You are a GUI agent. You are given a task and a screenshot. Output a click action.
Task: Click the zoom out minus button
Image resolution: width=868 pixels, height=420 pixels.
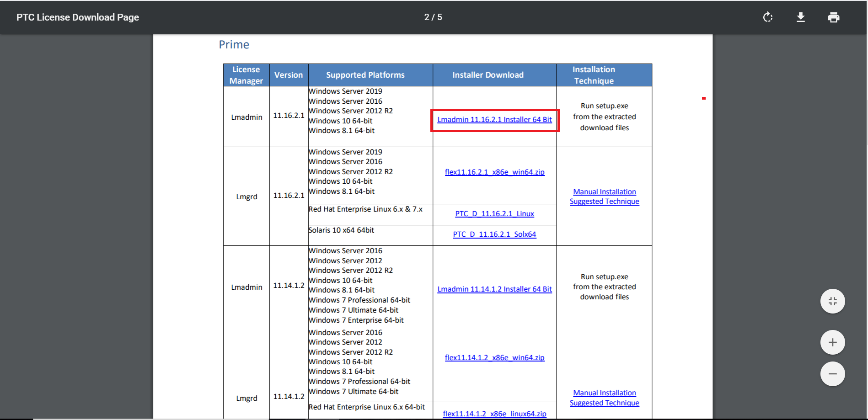[x=833, y=374]
